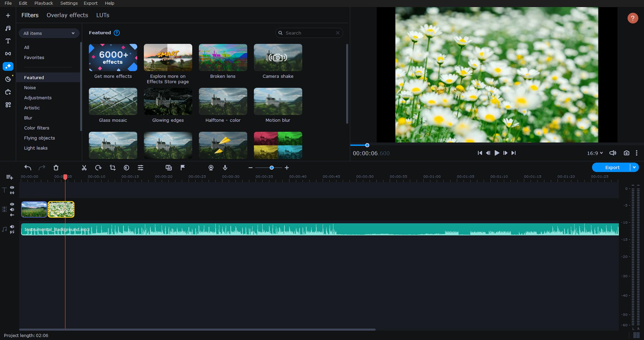This screenshot has height=340, width=644.
Task: Click the Split (scissors) tool
Action: click(x=84, y=168)
